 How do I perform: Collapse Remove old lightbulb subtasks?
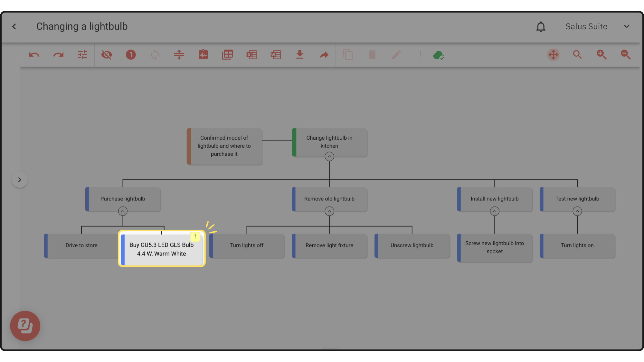coord(329,211)
